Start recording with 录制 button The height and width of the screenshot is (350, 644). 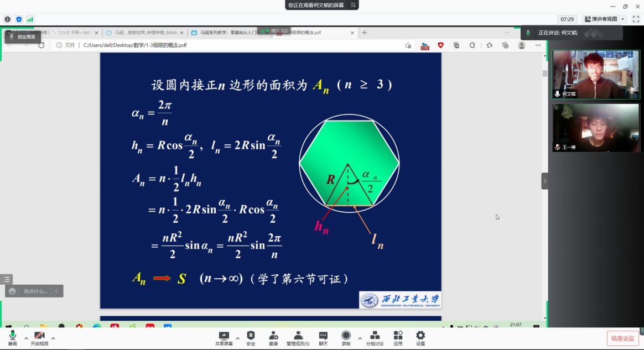346,338
